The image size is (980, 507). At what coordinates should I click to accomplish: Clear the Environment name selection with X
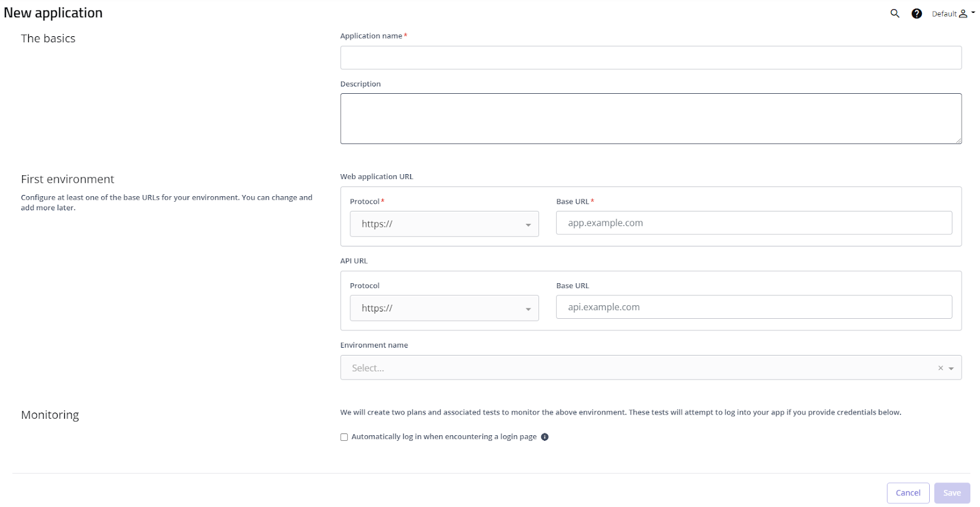tap(940, 368)
